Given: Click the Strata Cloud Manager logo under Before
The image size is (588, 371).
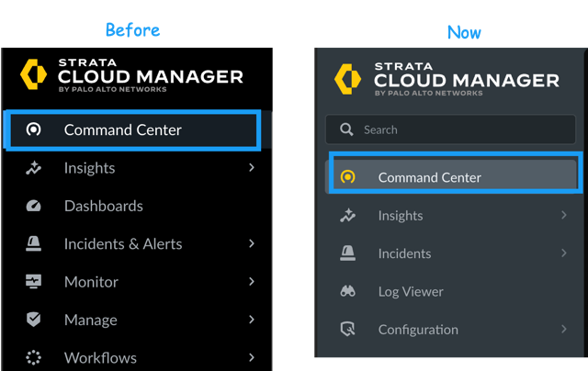Looking at the screenshot, I should coord(131,74).
